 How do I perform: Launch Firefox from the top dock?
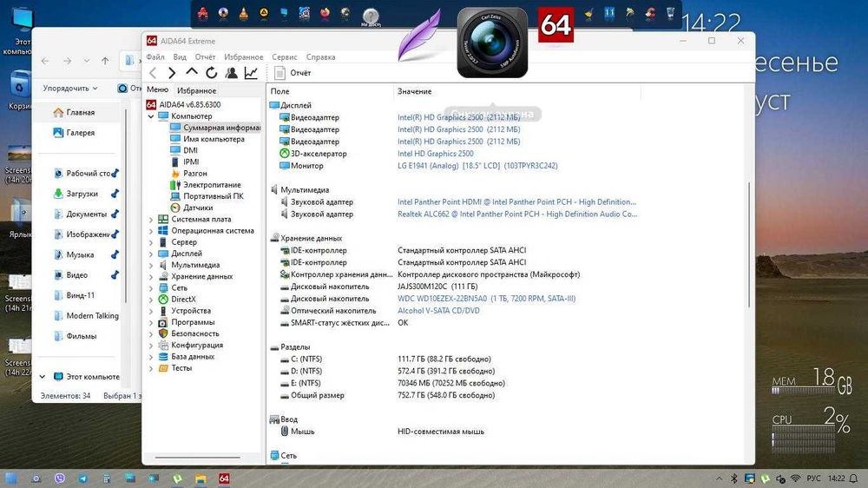pyautogui.click(x=325, y=13)
